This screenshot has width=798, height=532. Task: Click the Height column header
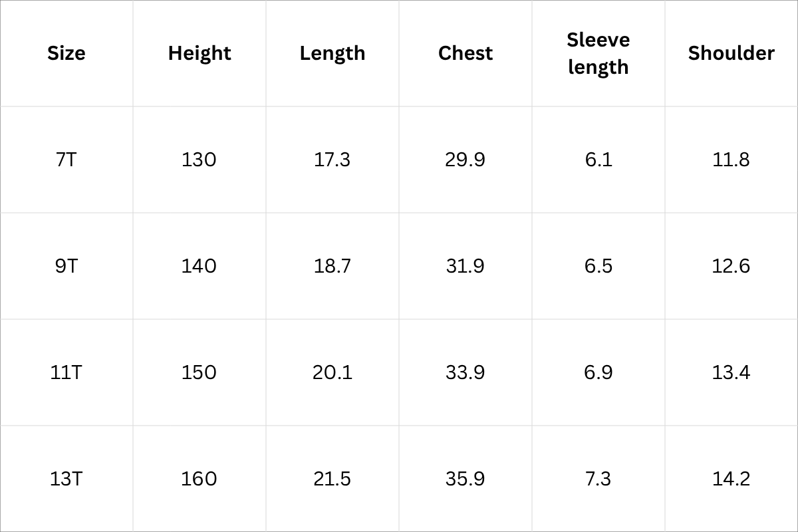point(199,53)
